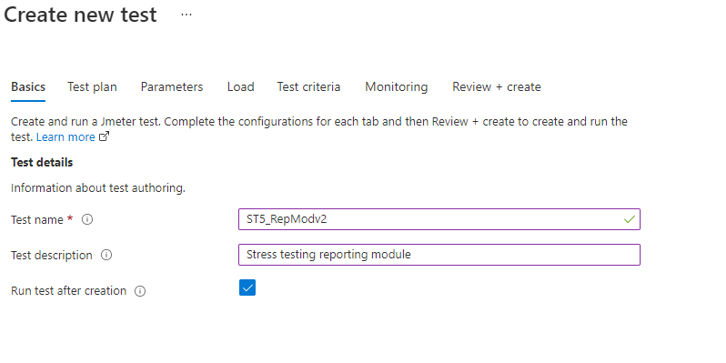Click the info icon beside Test description
Viewport: 726px width, 363px height.
106,255
